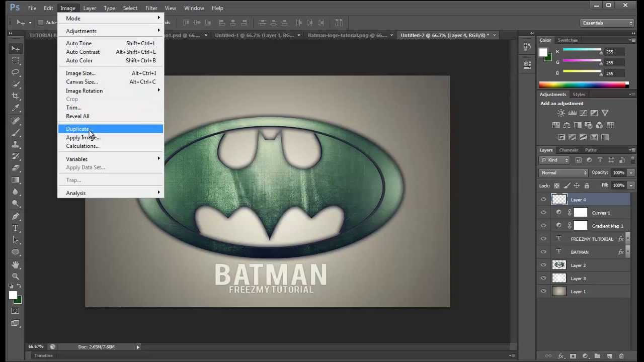The width and height of the screenshot is (644, 362).
Task: Expand effects on FREEZMY TUTORIAL layer
Action: [x=627, y=239]
